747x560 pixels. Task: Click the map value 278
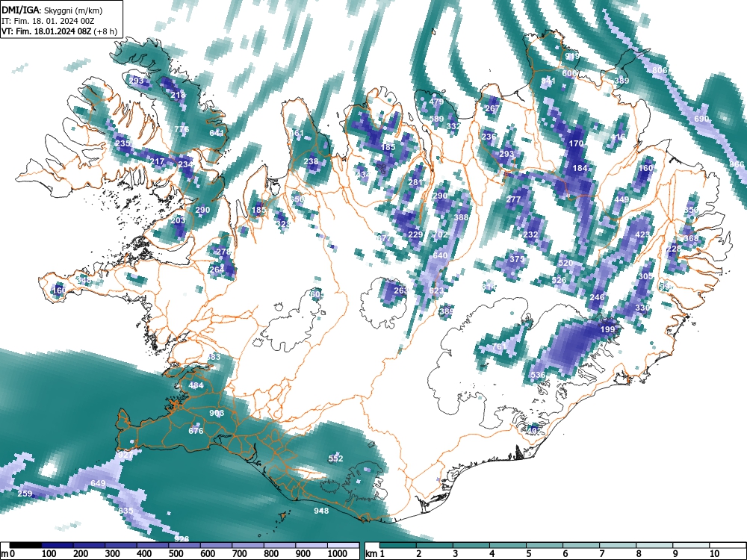click(223, 252)
